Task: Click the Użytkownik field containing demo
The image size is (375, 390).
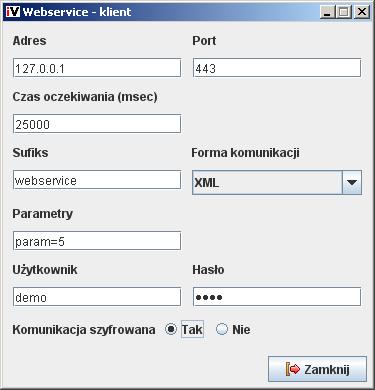Action: pyautogui.click(x=97, y=297)
